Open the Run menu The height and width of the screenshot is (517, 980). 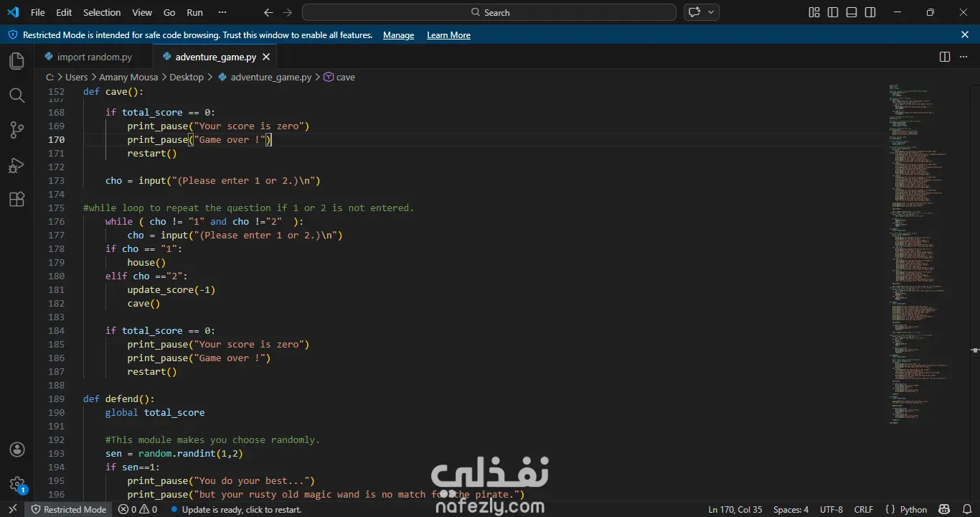click(194, 12)
